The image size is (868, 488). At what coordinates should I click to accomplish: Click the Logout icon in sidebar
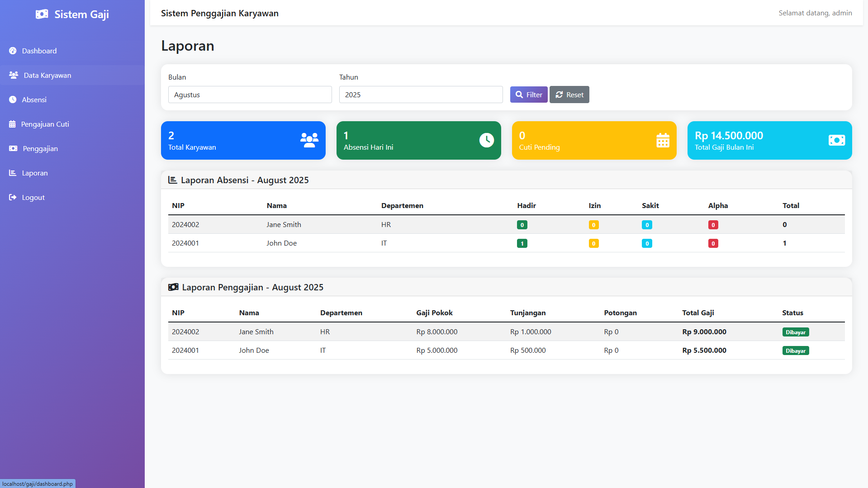tap(13, 197)
